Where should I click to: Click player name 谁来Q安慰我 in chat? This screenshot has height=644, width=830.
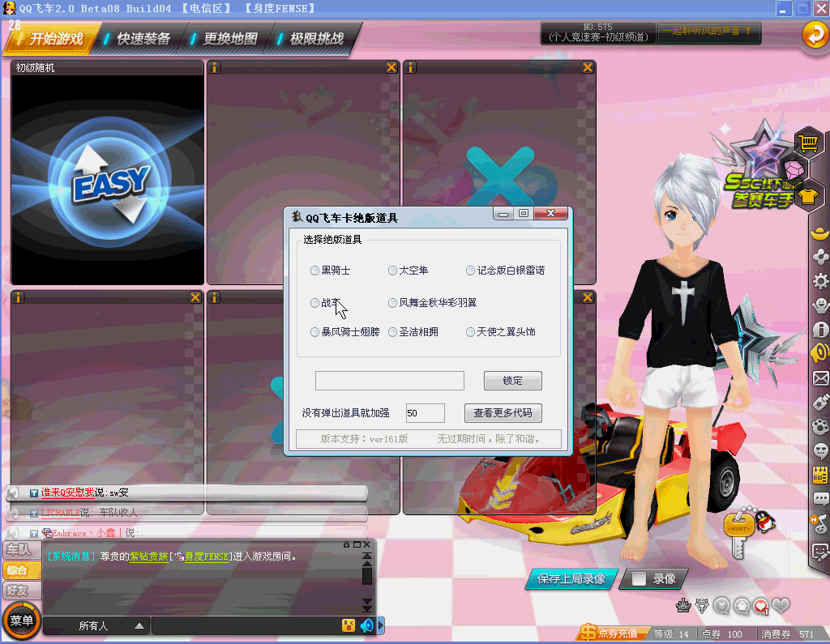pos(68,493)
